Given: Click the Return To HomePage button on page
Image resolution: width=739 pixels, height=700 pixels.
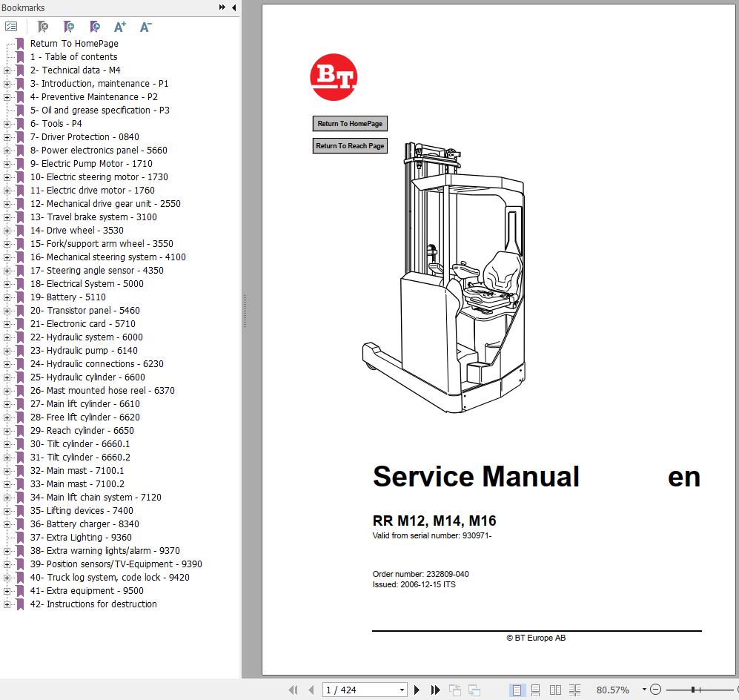Looking at the screenshot, I should tap(350, 124).
